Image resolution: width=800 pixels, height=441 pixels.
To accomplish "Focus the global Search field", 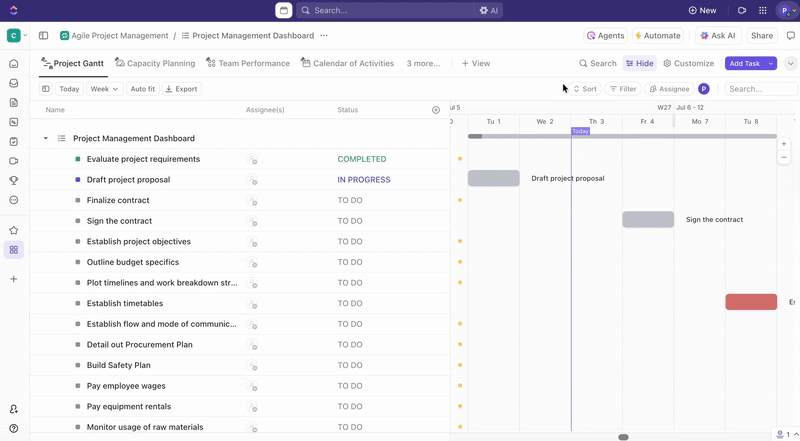I will tap(386, 10).
